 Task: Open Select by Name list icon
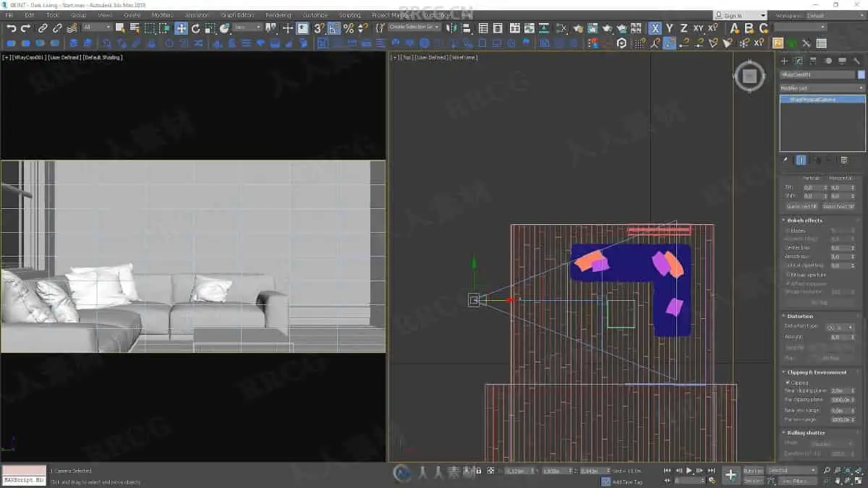pos(135,28)
